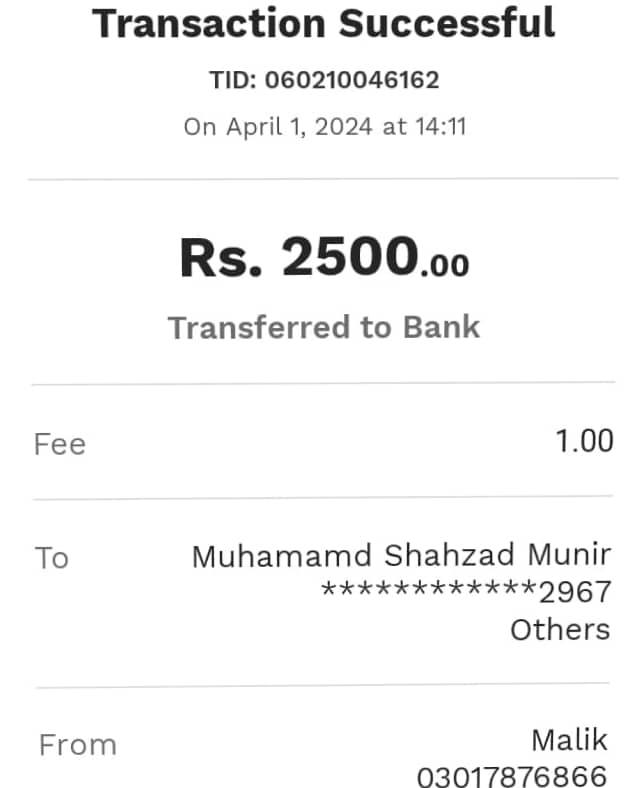Click the From label

tap(77, 744)
